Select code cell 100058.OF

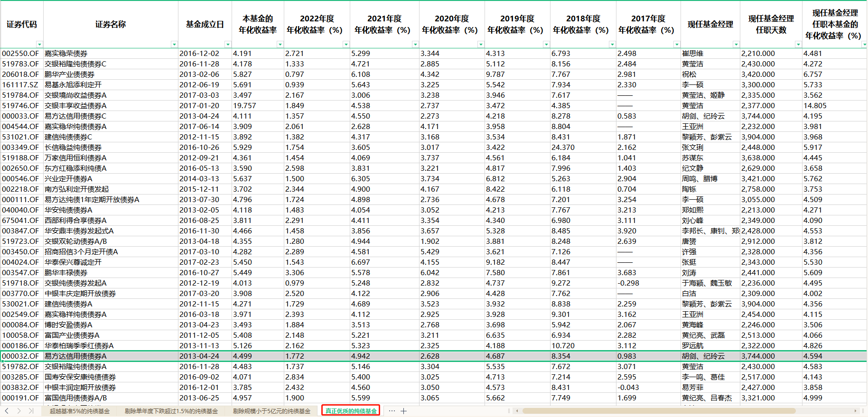(22, 335)
